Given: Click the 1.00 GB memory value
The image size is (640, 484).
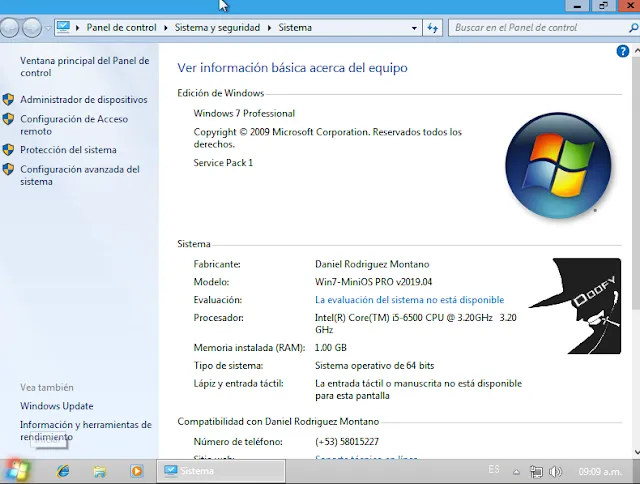Looking at the screenshot, I should (x=331, y=348).
